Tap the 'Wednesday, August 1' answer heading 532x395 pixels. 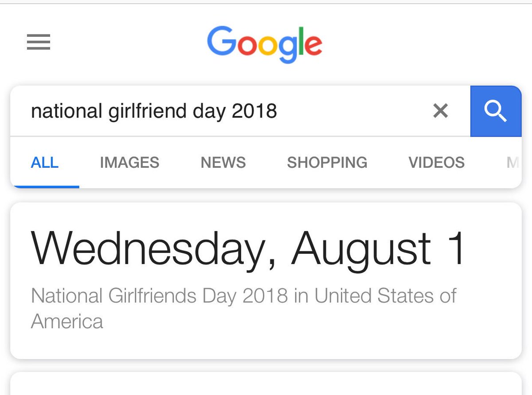coord(248,248)
